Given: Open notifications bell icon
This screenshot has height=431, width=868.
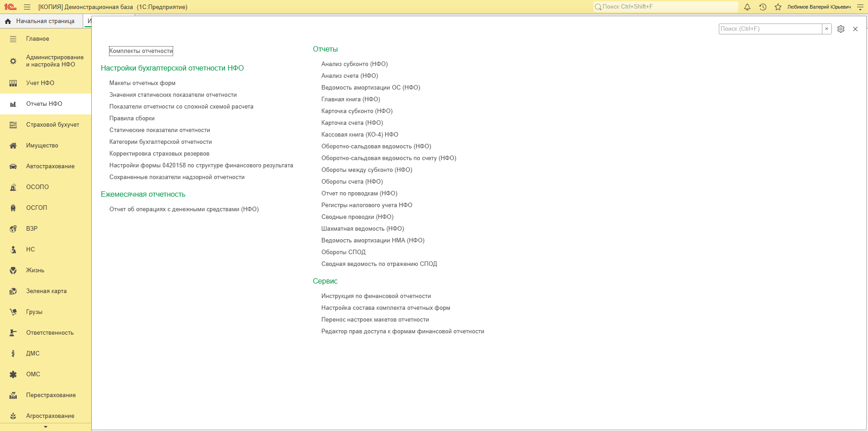Looking at the screenshot, I should pos(747,7).
